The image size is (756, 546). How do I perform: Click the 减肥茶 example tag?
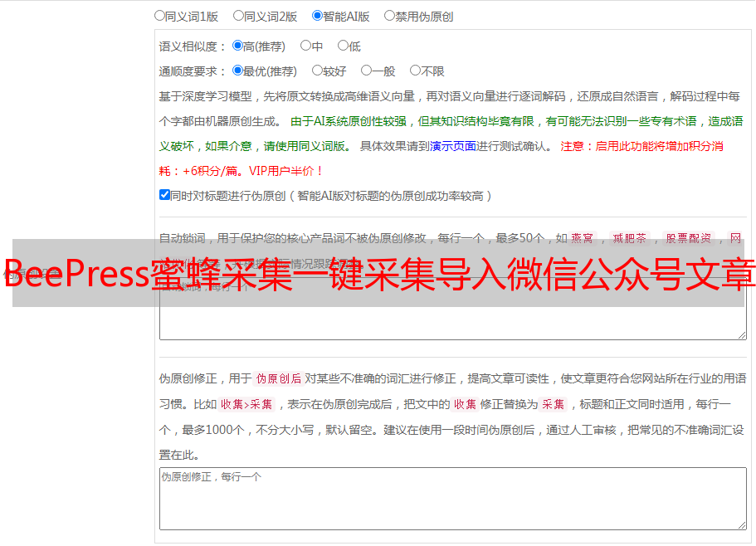pos(630,238)
